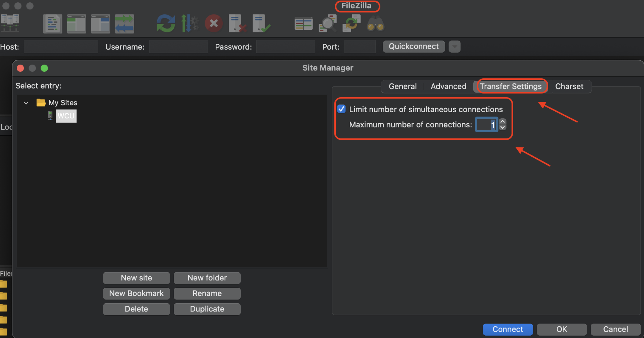This screenshot has height=338, width=644.
Task: Search files with the binoculars icon
Action: 375,24
